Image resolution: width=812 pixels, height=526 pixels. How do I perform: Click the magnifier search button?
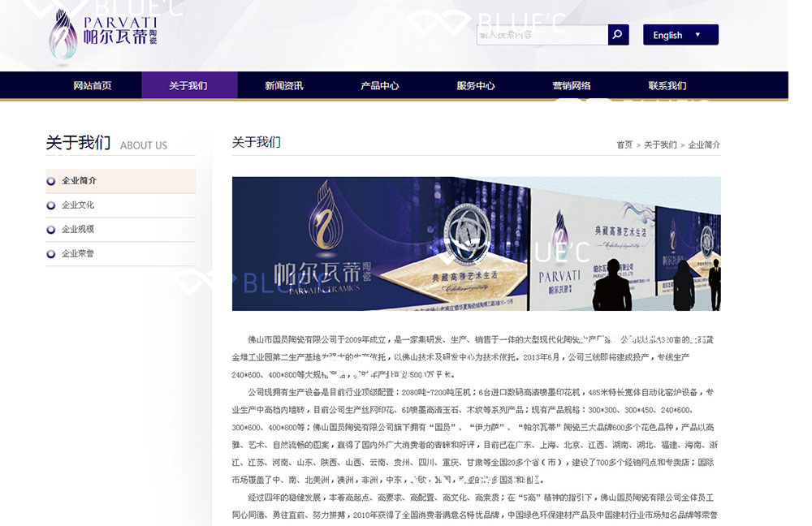click(618, 35)
